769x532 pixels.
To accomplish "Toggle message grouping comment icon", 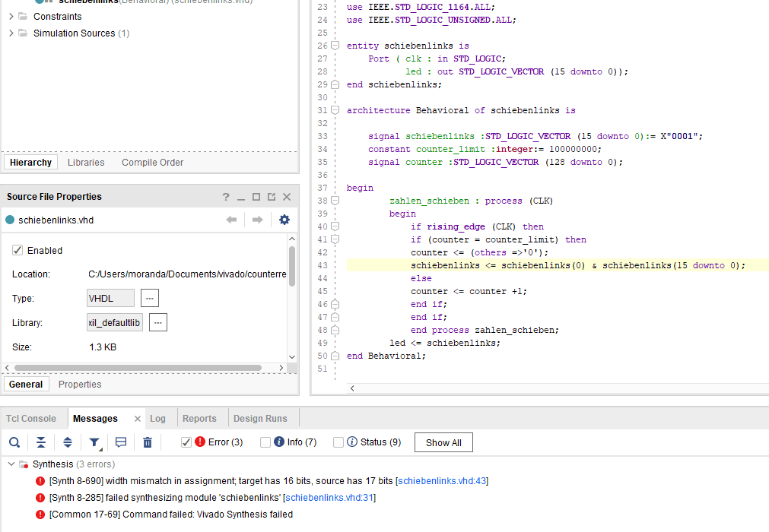I will 121,443.
